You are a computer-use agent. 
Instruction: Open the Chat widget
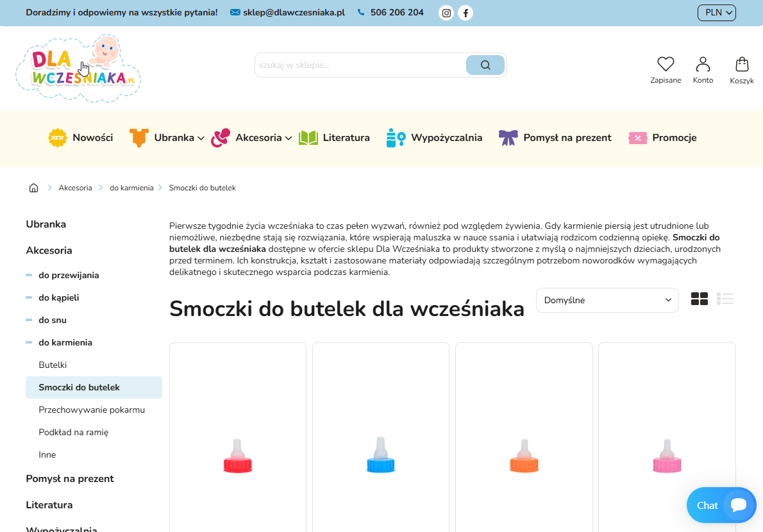tap(721, 505)
